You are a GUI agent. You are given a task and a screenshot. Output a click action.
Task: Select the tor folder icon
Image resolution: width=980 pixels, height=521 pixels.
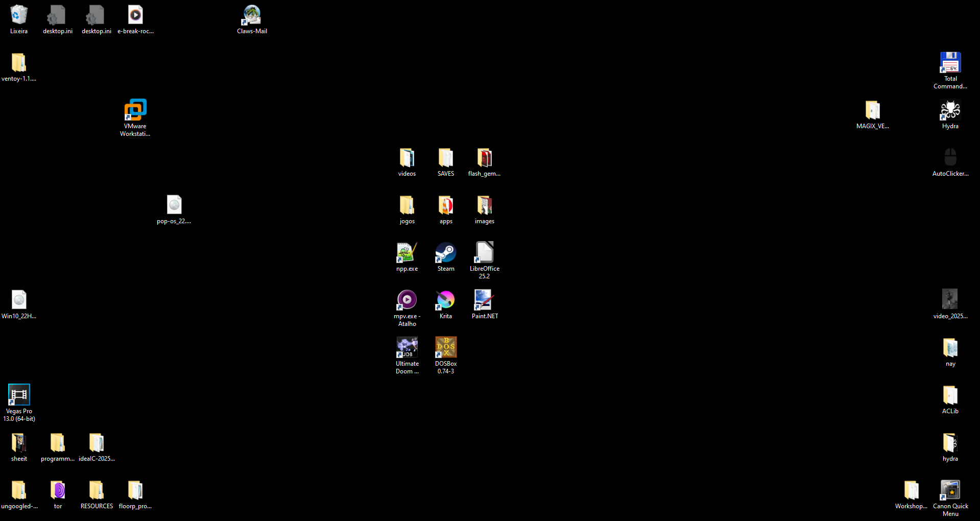(58, 490)
